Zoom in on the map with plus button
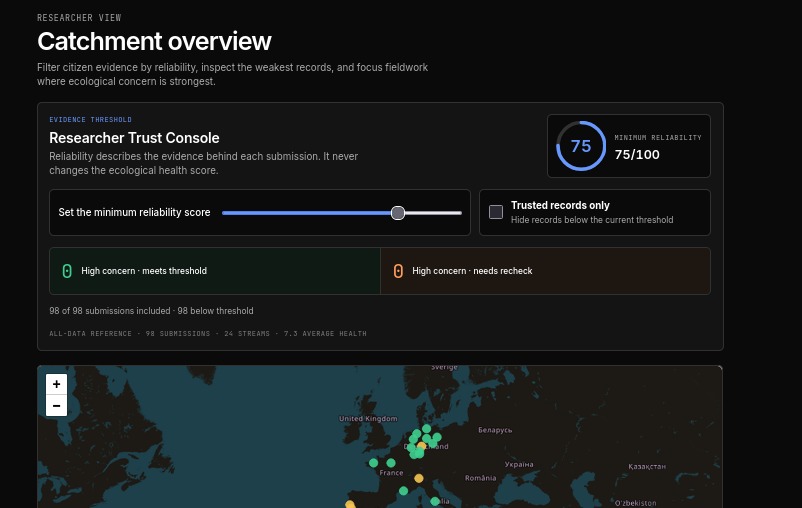The image size is (802, 508). pyautogui.click(x=56, y=384)
